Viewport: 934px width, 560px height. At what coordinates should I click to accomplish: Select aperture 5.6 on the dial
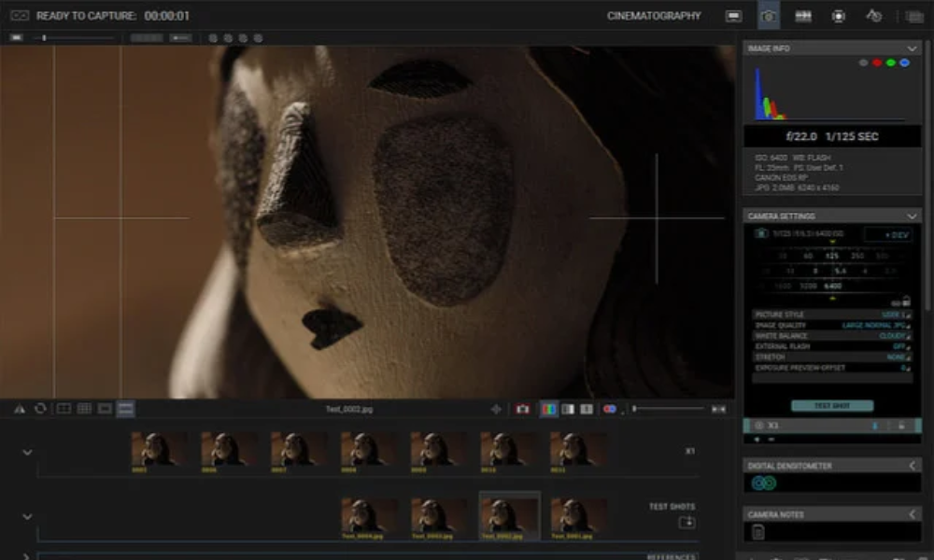tap(840, 271)
